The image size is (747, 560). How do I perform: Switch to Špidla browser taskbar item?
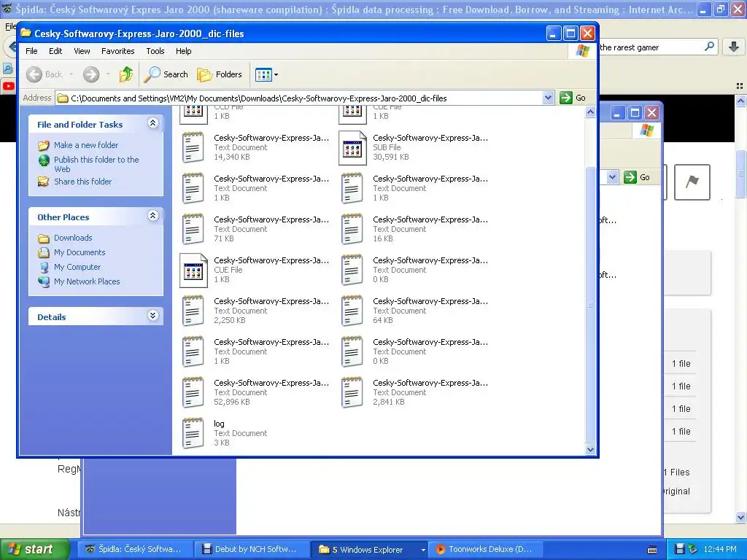[x=135, y=549]
